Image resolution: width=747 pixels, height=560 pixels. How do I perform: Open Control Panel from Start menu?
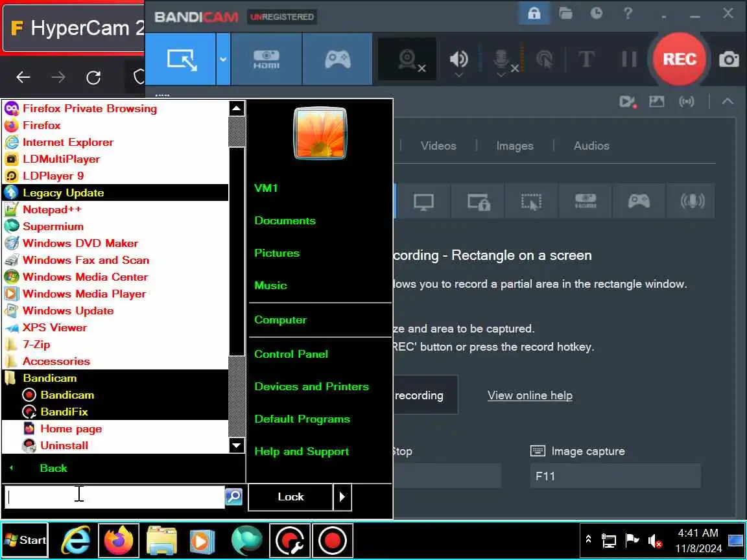[291, 355]
